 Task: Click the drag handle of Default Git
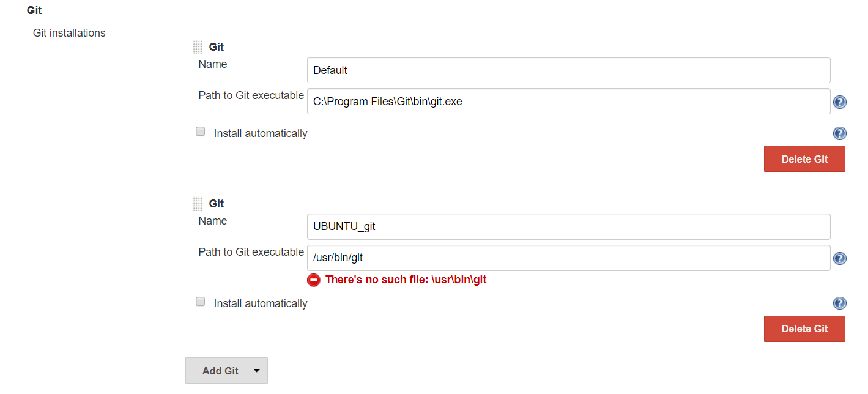(x=198, y=47)
